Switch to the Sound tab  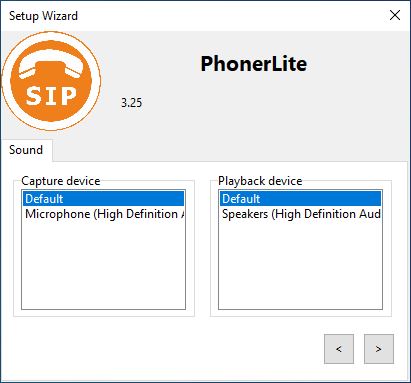pos(26,150)
